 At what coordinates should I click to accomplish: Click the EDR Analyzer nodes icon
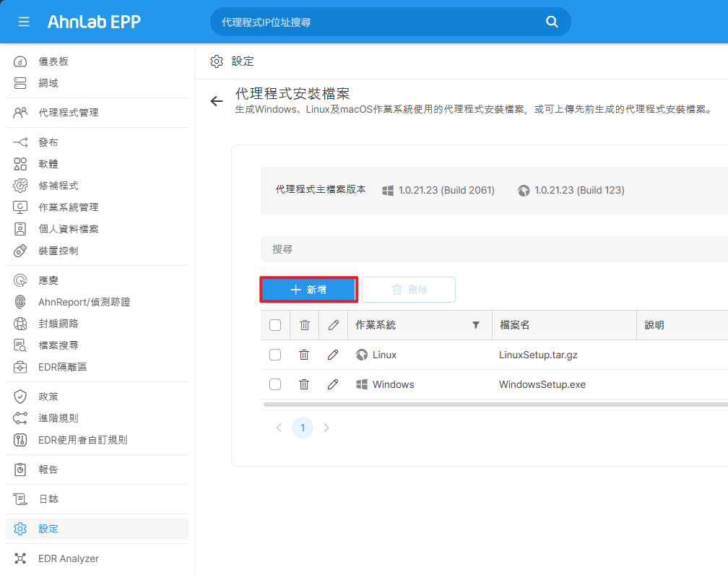tap(20, 558)
